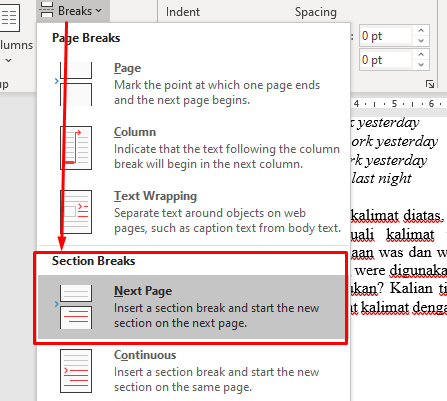Click the first 0 pt spacing field
This screenshot has height=401, width=447.
click(386, 36)
